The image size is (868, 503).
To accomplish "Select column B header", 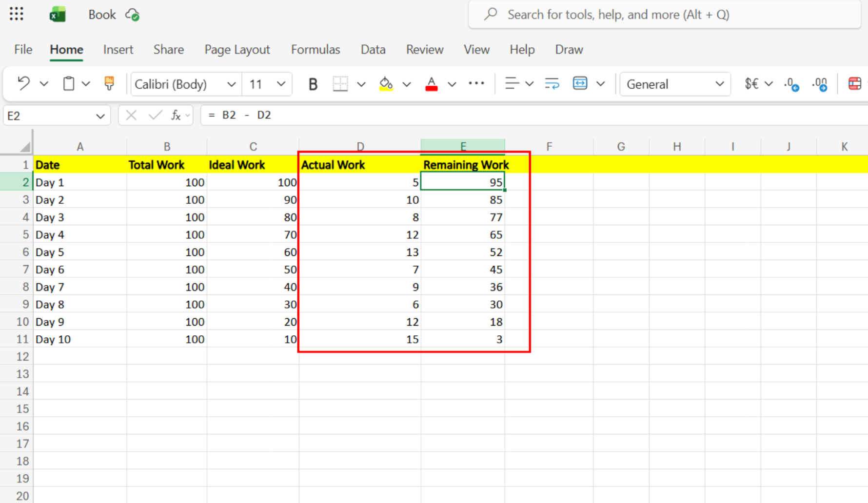I will coord(167,147).
